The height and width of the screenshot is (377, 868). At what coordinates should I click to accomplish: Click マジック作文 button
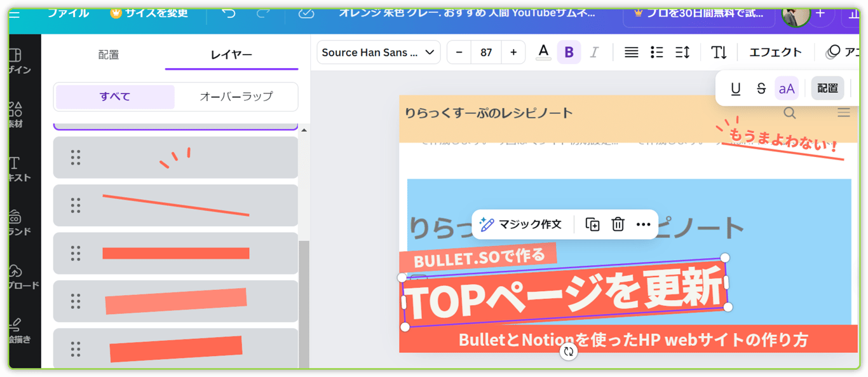521,224
